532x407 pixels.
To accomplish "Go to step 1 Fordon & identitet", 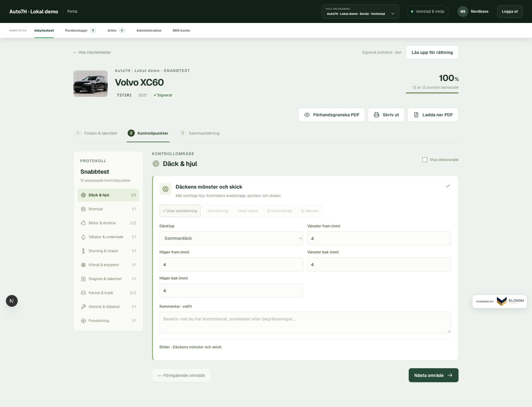I will click(96, 133).
